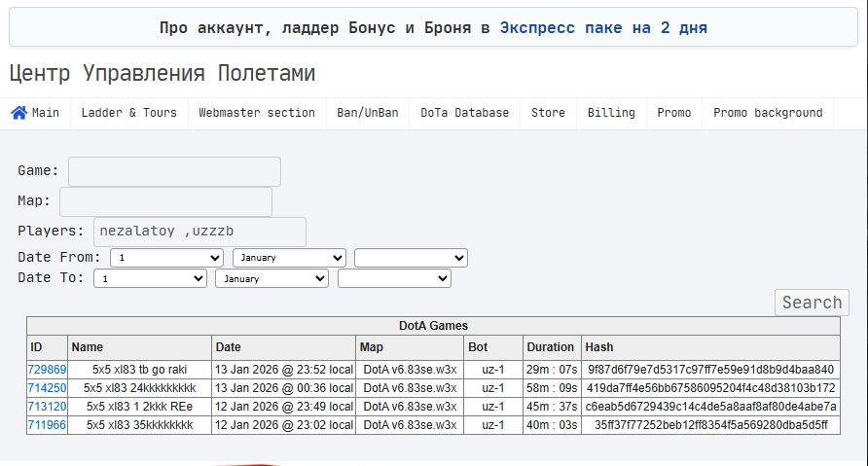Open the Promo background tab
Screen dimensions: 868x466
click(768, 113)
